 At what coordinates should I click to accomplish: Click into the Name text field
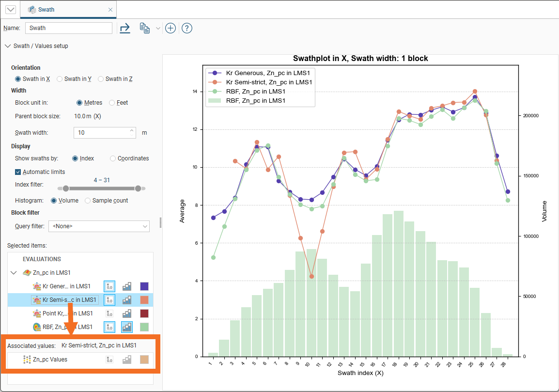pos(68,28)
